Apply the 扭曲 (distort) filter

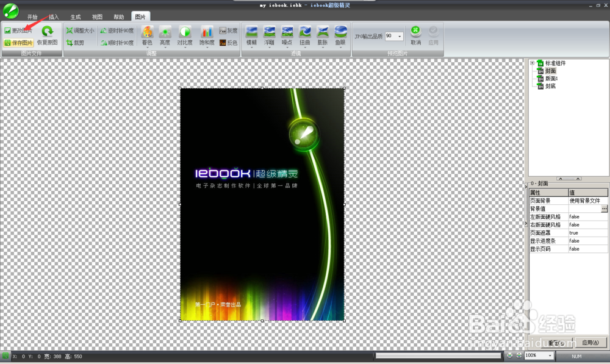[305, 36]
